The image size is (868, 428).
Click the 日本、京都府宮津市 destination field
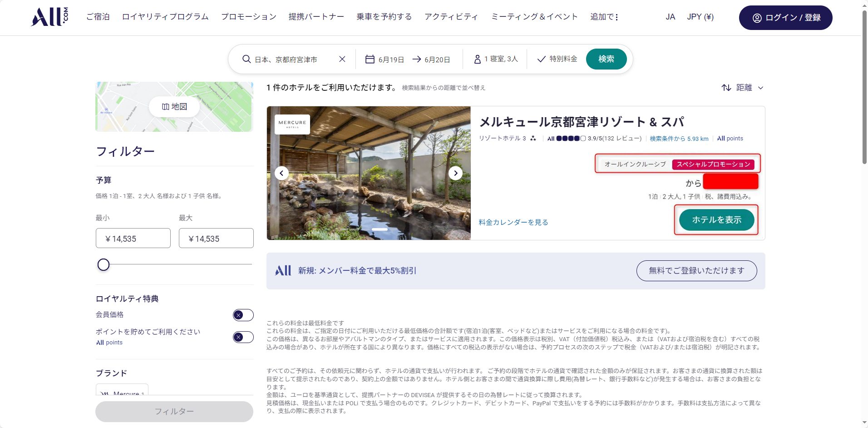click(x=286, y=60)
